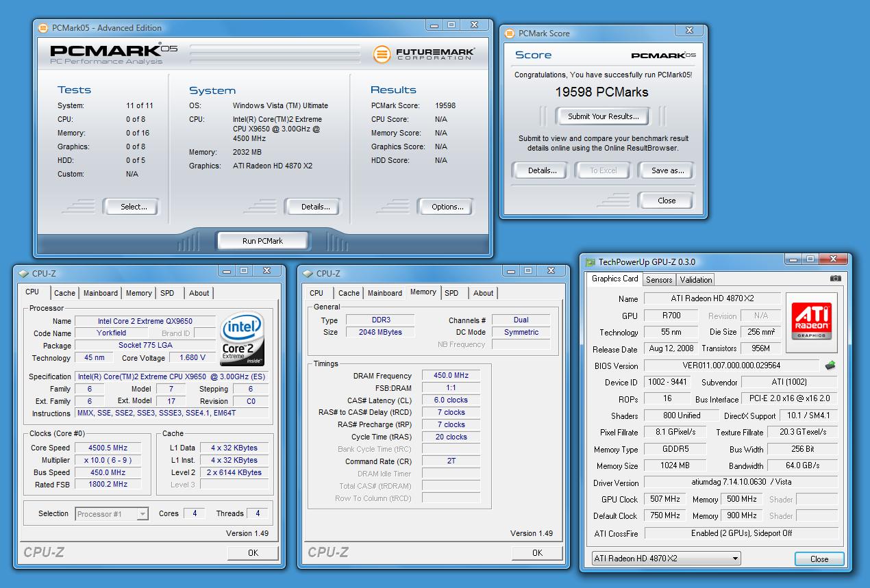This screenshot has height=588, width=870.
Task: Click the Rated FSB 1800.2 MHz value
Action: click(108, 484)
